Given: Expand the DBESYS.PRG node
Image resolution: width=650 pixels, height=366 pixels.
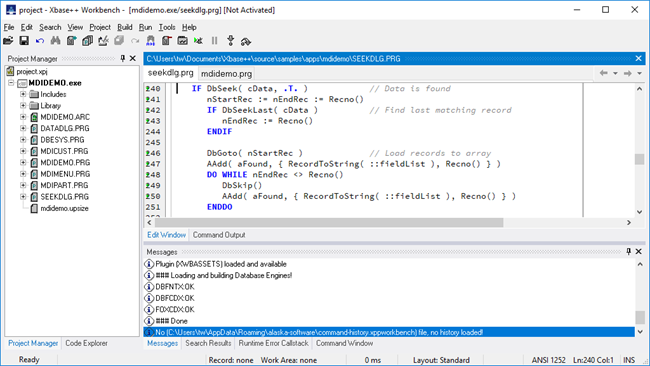Looking at the screenshot, I should (23, 140).
